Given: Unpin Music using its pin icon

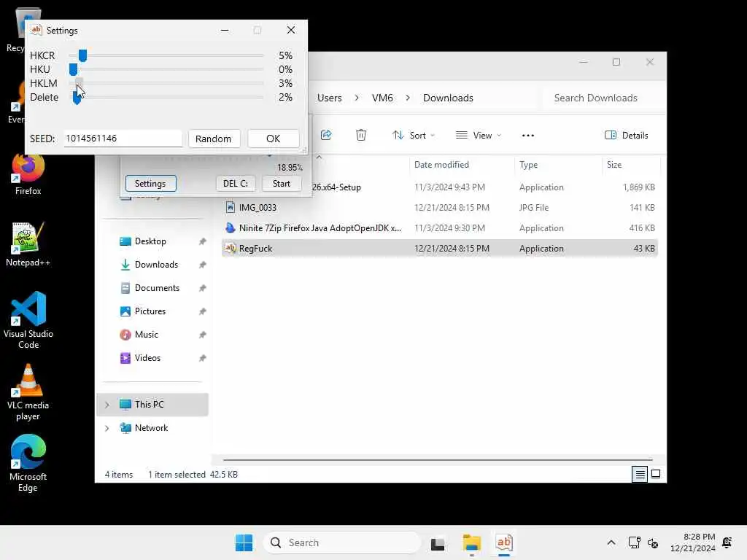Looking at the screenshot, I should click(203, 335).
